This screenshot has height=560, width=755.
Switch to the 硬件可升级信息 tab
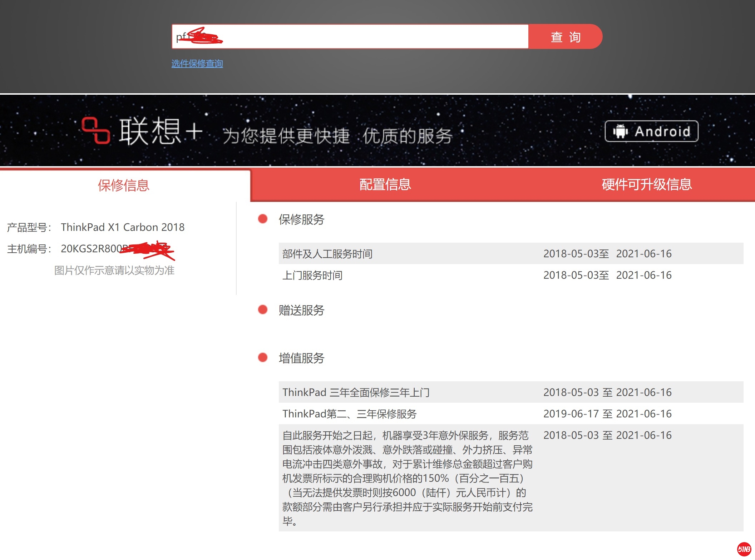pyautogui.click(x=647, y=184)
